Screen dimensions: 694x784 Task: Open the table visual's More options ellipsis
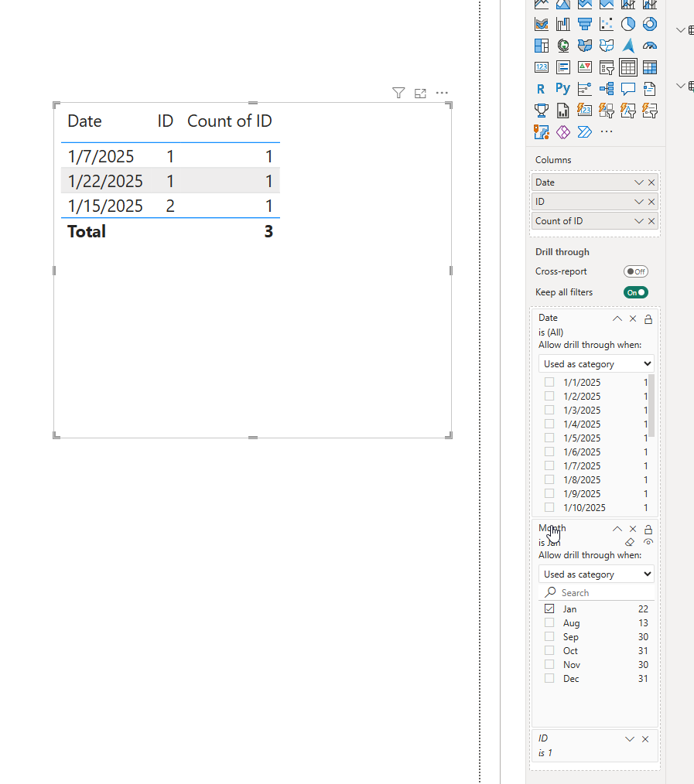(x=442, y=93)
